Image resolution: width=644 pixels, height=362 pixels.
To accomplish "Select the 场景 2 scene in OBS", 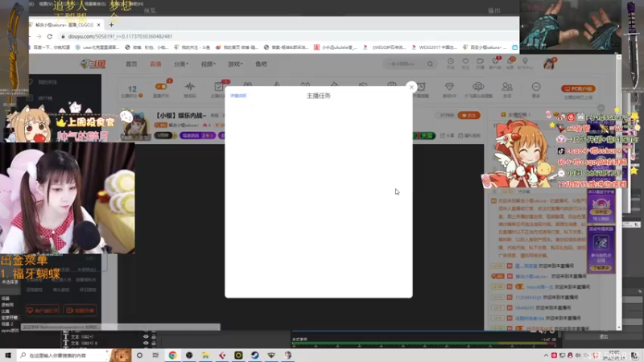I will pos(7,324).
